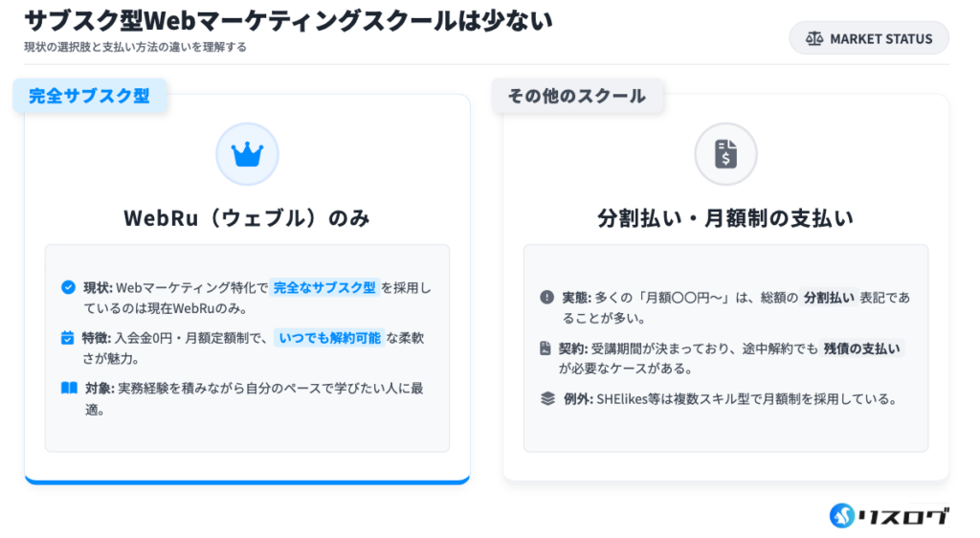The image size is (980, 538).
Task: Click the balance scale icon
Action: [x=814, y=38]
